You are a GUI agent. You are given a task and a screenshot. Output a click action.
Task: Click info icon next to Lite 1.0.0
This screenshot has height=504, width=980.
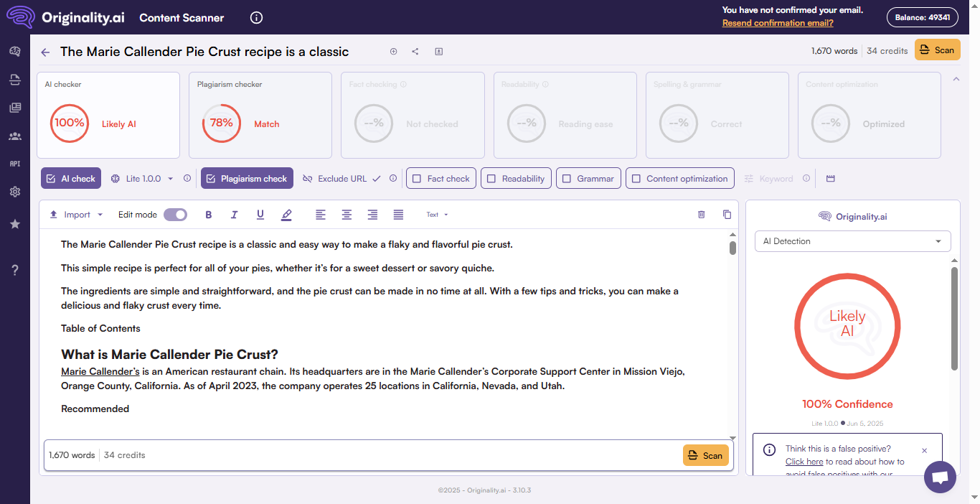pos(187,179)
